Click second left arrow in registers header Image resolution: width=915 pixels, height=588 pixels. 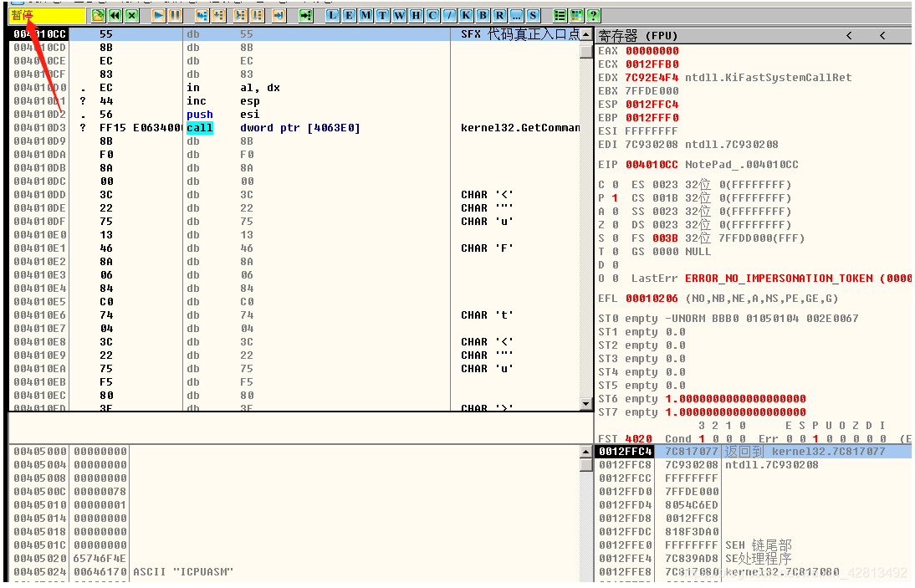click(x=882, y=36)
